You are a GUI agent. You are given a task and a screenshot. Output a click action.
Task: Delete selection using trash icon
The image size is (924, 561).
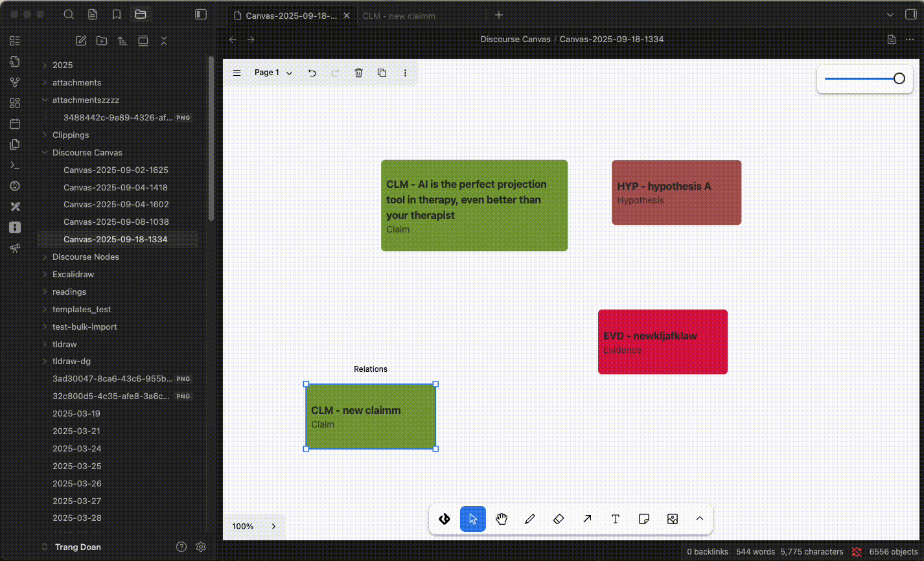point(358,73)
